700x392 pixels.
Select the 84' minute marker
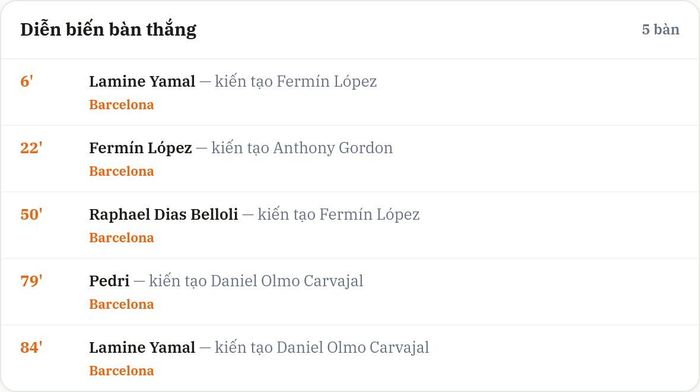(31, 347)
